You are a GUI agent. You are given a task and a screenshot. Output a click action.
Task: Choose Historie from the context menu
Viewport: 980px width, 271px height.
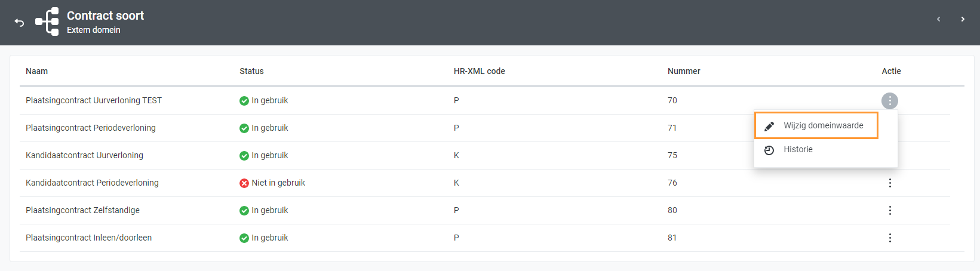(798, 150)
